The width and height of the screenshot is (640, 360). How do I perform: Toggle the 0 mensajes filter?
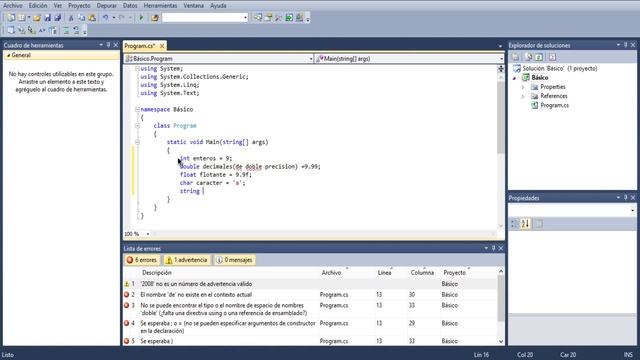(x=234, y=260)
